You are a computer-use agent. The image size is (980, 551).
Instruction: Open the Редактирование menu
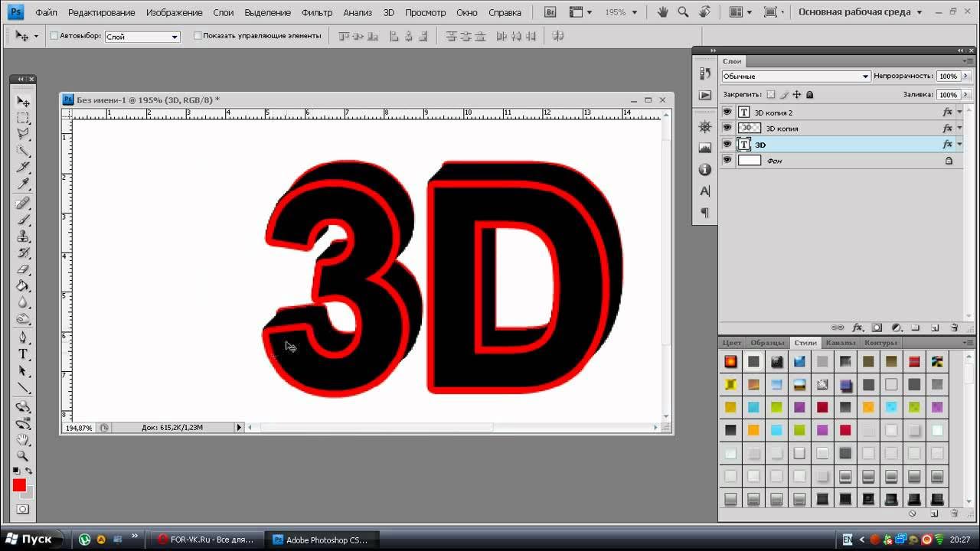point(101,13)
